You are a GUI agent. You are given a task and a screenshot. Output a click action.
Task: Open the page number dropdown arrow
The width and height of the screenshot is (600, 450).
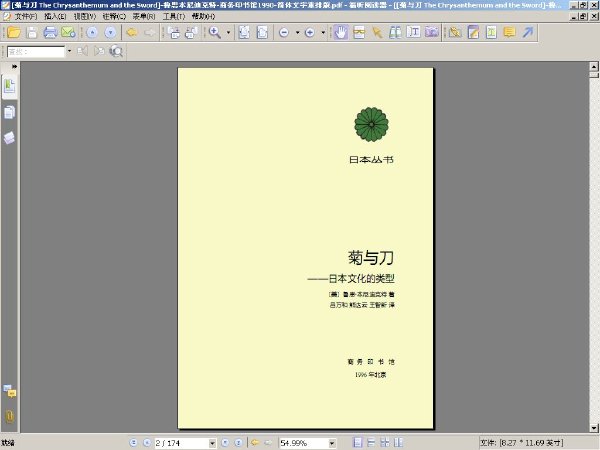tap(212, 443)
